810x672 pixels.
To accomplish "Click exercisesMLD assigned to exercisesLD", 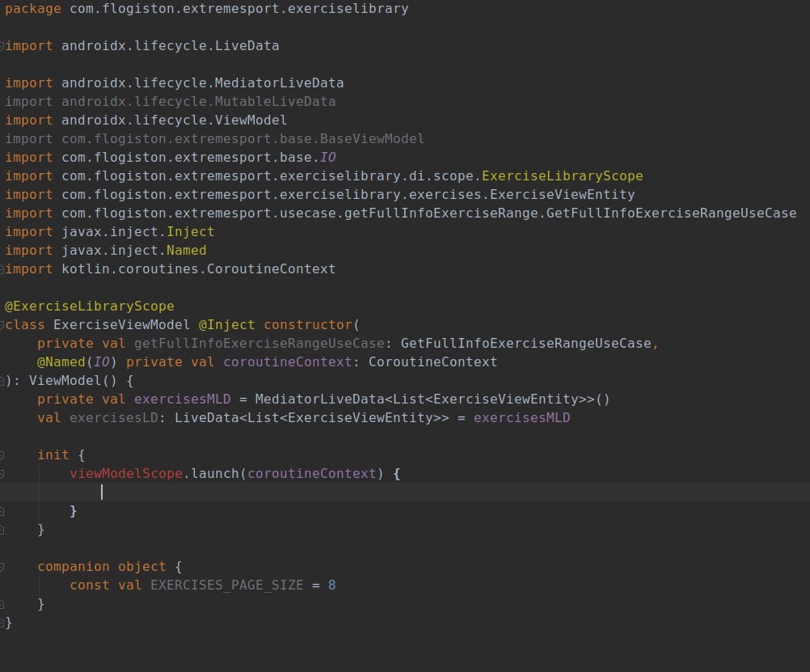I will pos(521,418).
